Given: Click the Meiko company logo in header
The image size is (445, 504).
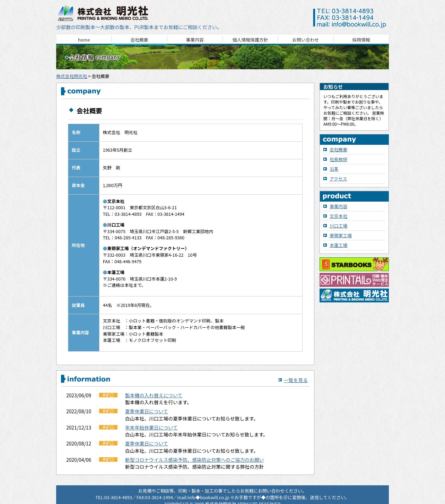Looking at the screenshot, I should (x=103, y=14).
